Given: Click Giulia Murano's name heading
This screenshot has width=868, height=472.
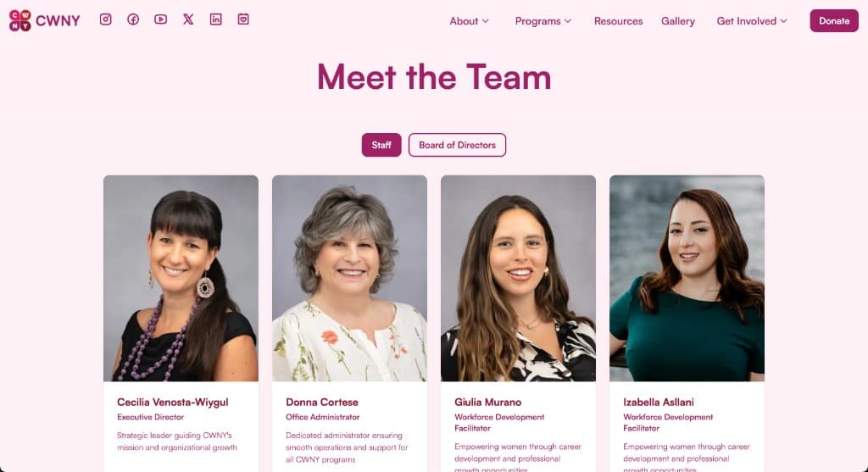Looking at the screenshot, I should pyautogui.click(x=487, y=403).
